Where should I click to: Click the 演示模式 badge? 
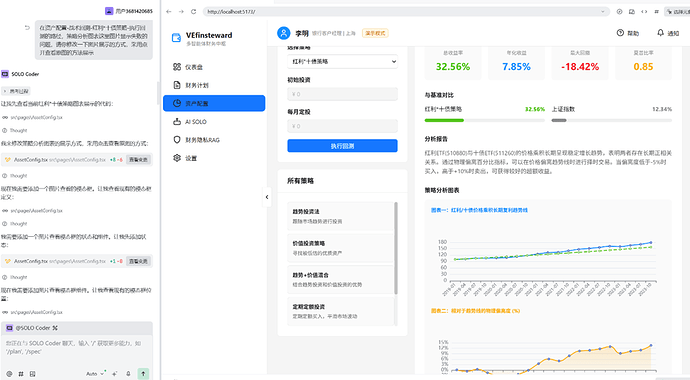point(375,33)
